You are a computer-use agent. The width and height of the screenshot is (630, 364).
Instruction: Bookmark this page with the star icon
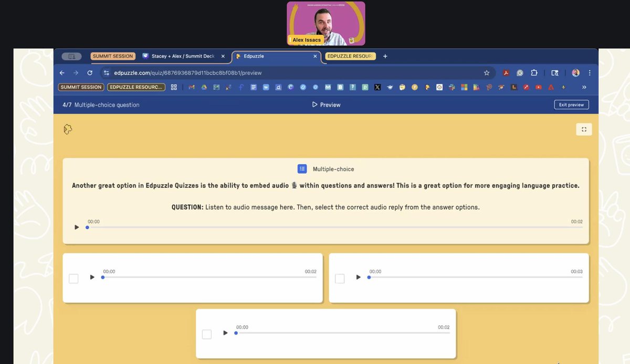(x=487, y=73)
